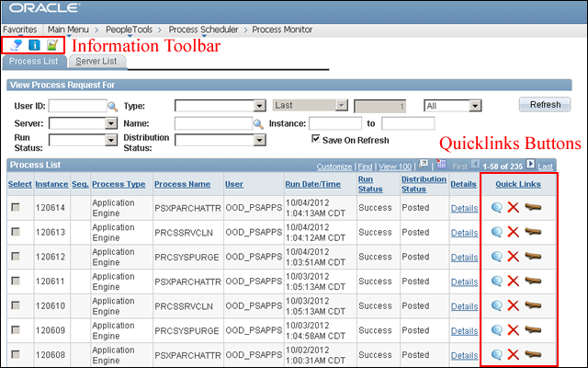This screenshot has height=368, width=588.
Task: Select checkbox for instance 120609
Action: click(16, 329)
